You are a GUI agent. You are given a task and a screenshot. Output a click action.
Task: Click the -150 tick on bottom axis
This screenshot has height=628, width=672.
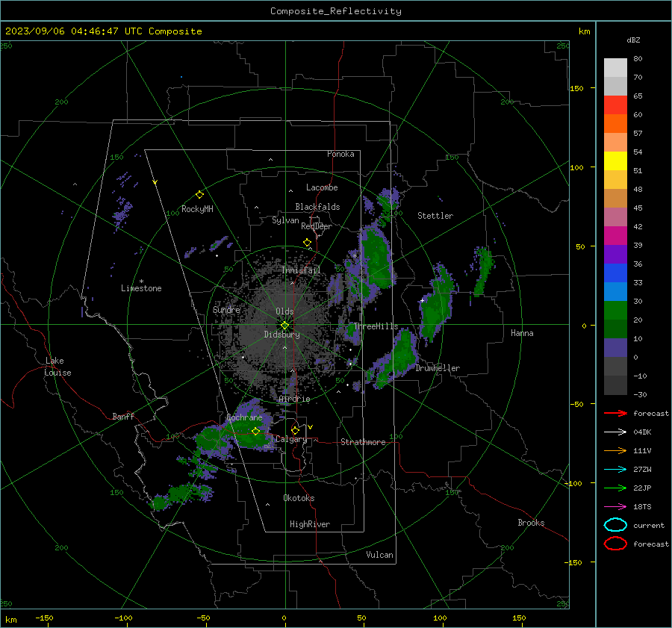44,618
